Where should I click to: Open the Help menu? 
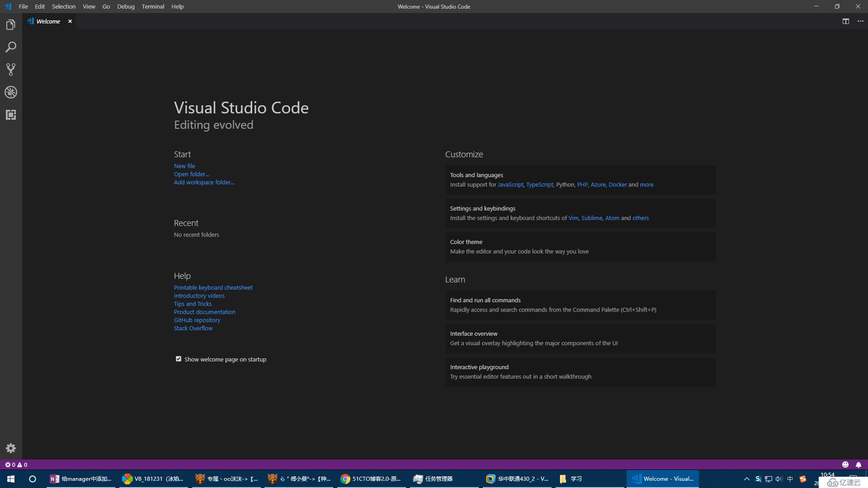click(x=178, y=6)
